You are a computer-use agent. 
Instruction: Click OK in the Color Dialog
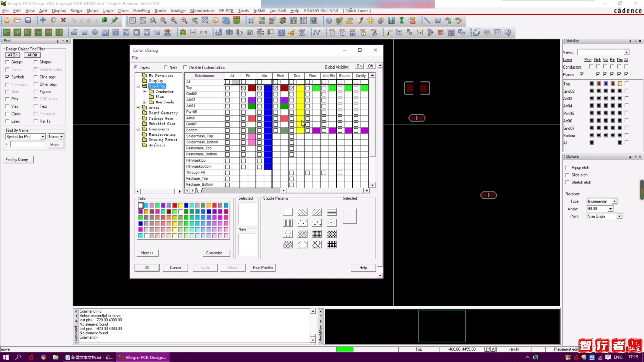[147, 268]
